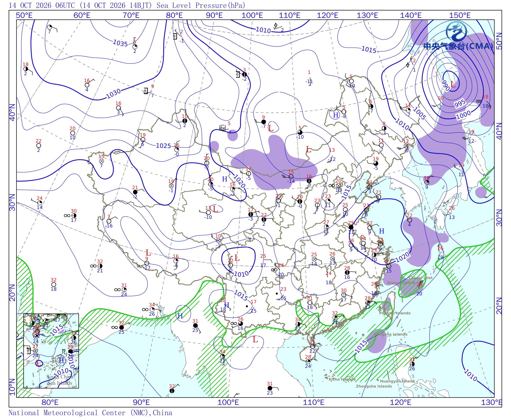Screen dimensions: 511x420
Task: Click the 1000 isobar label
Action: (463, 115)
